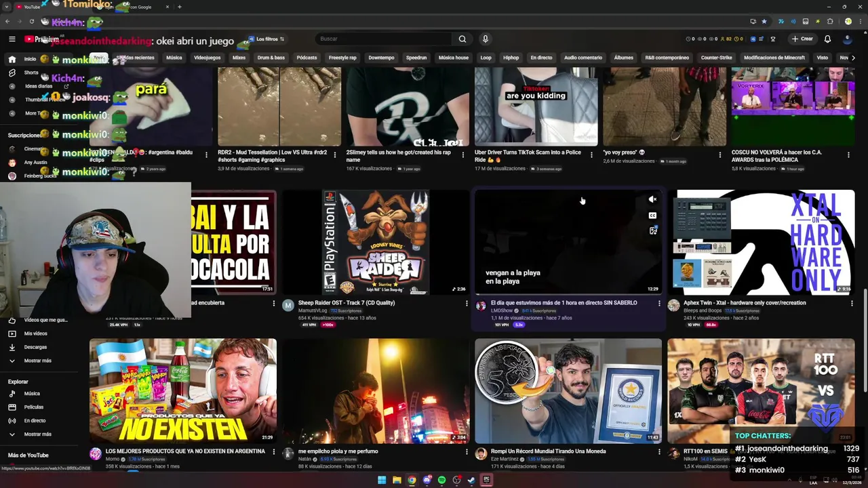Image resolution: width=868 pixels, height=488 pixels.
Task: Click El día que estuvimos SIN SABERLO title
Action: (x=564, y=303)
